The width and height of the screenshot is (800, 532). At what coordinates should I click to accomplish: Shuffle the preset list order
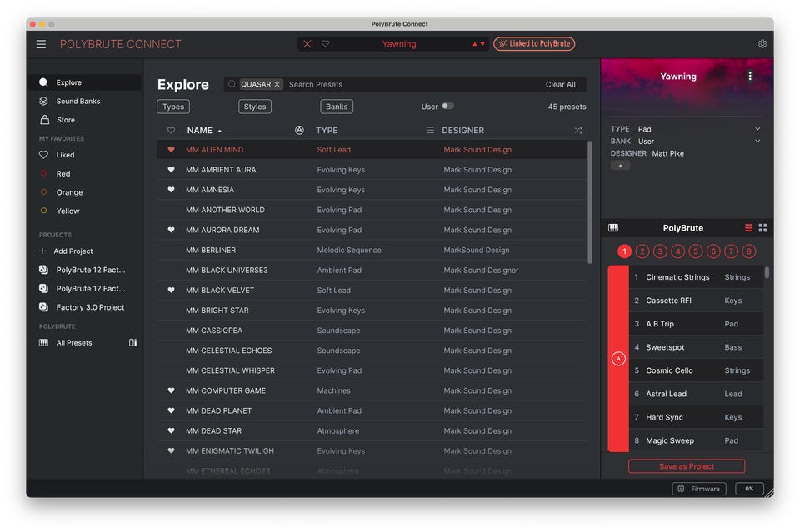578,131
